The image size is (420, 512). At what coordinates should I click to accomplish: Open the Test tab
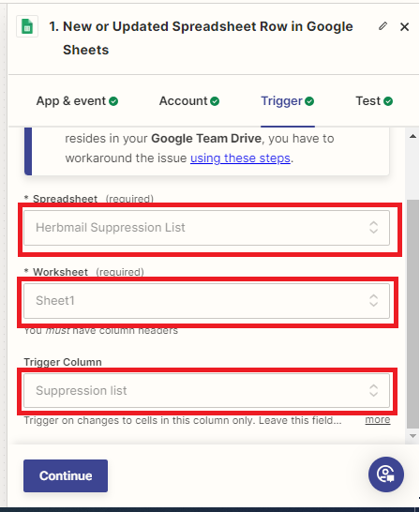pyautogui.click(x=374, y=101)
